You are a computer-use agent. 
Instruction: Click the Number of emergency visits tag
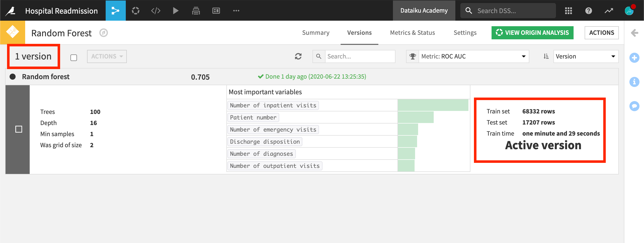pos(273,130)
